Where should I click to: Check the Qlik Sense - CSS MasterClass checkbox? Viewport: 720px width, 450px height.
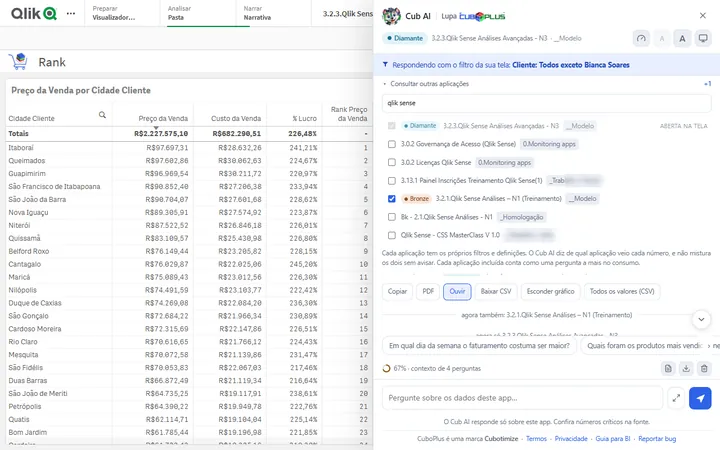392,235
